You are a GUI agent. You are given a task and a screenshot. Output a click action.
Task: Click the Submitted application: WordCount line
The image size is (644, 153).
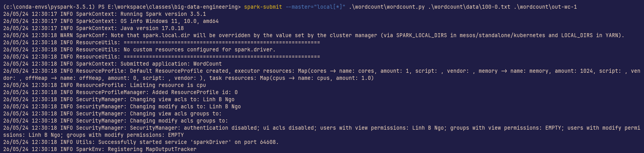click(x=112, y=64)
